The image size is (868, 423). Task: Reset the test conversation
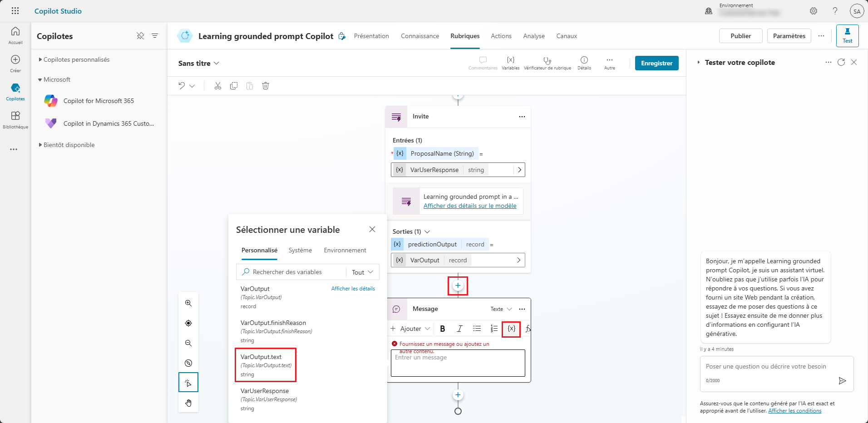click(x=841, y=62)
